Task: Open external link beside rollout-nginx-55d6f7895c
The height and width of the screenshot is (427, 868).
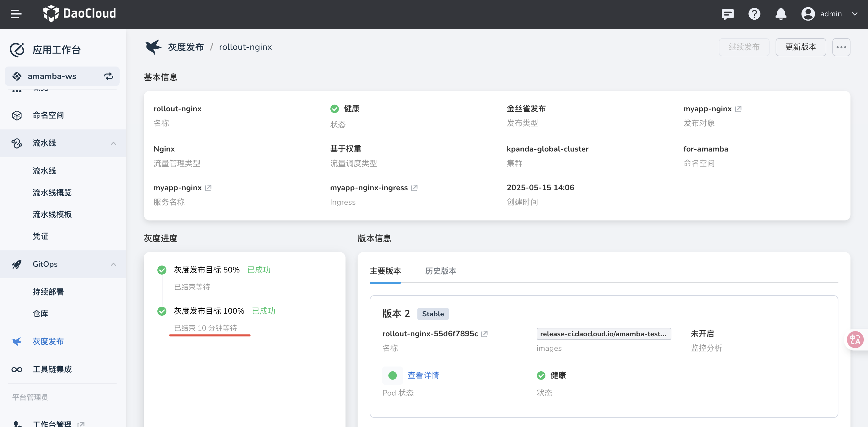Action: coord(484,334)
